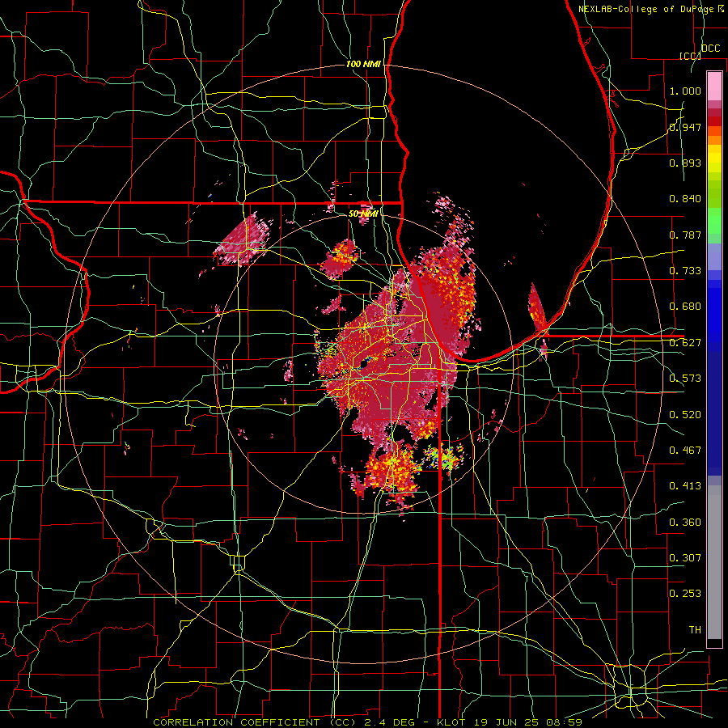Click the 0.253 scale value
Image resolution: width=728 pixels, height=728 pixels.
(x=685, y=594)
